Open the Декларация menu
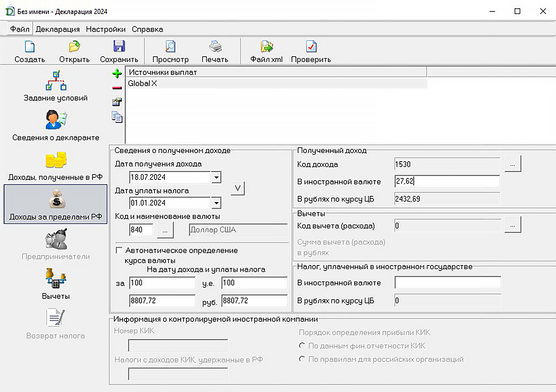This screenshot has height=392, width=556. click(x=57, y=29)
